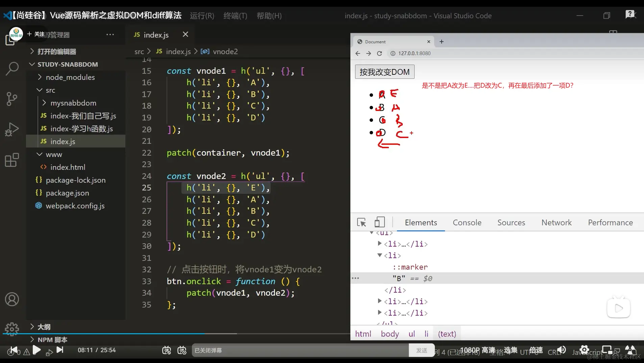Open the Source Control view icon
Image resolution: width=644 pixels, height=363 pixels.
click(12, 99)
